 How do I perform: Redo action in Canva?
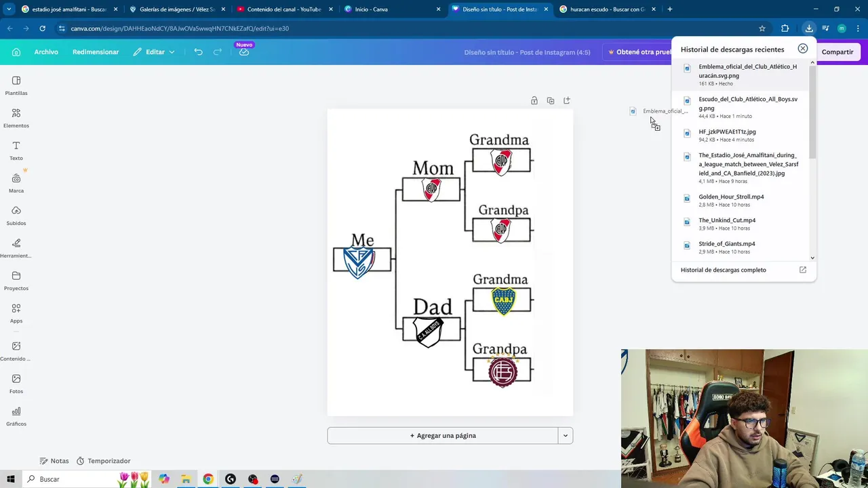[x=218, y=52]
